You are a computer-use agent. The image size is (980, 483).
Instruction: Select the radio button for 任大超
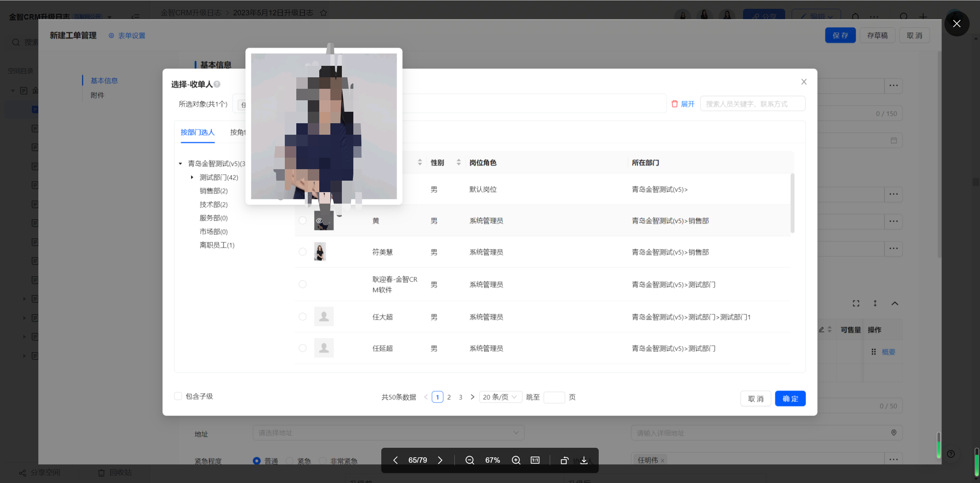point(302,317)
